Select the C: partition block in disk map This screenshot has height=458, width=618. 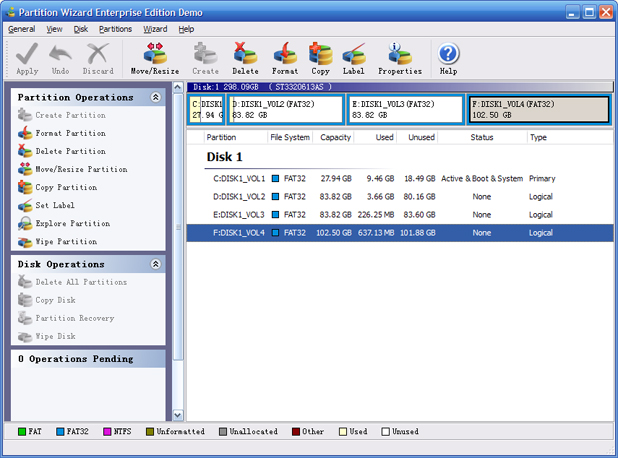coord(206,110)
